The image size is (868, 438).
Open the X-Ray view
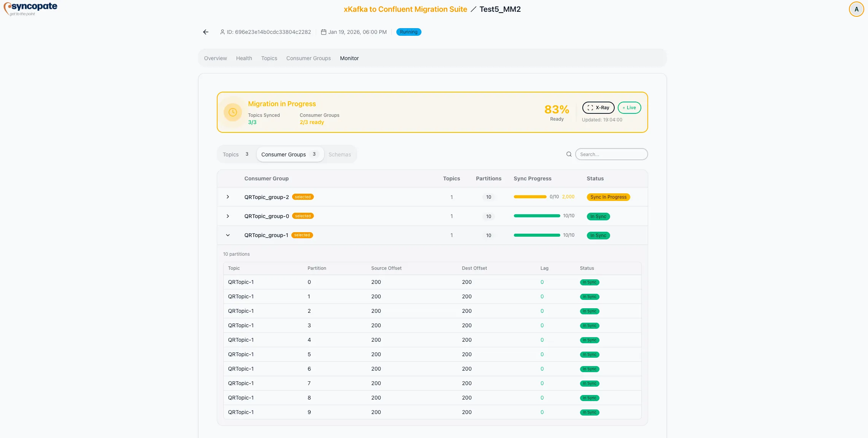[x=598, y=108]
